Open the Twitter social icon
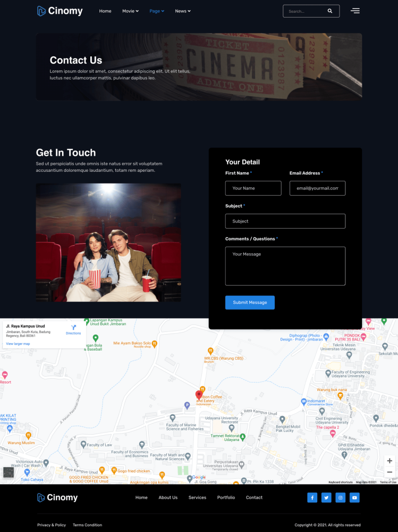 [x=326, y=497]
